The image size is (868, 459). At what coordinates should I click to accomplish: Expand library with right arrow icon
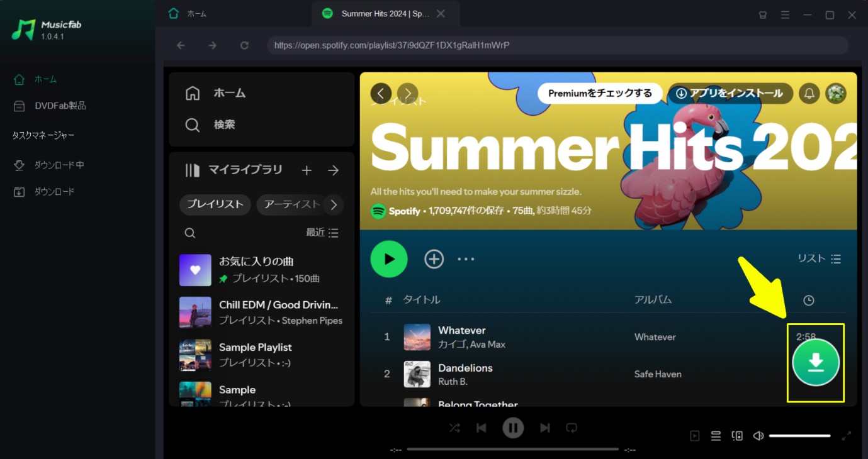pos(334,170)
